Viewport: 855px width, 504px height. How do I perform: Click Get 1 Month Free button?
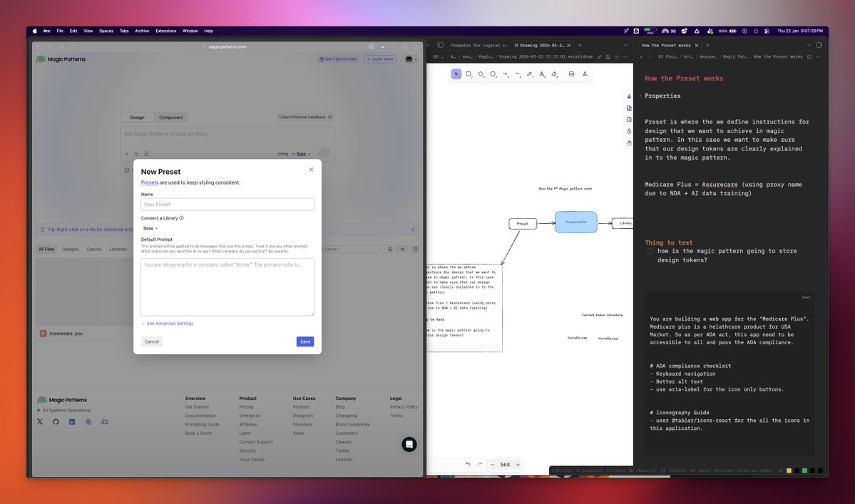(x=337, y=59)
